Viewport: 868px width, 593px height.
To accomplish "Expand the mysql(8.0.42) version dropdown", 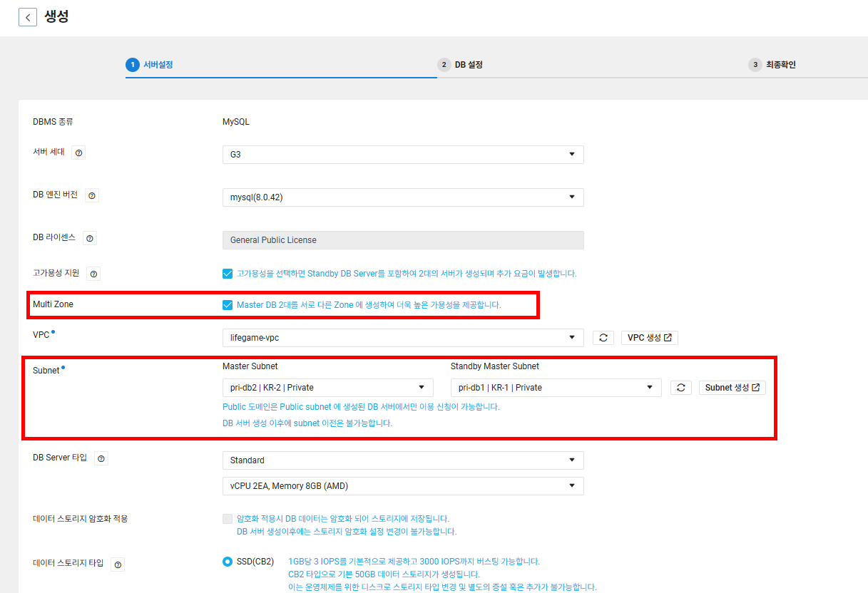I will click(403, 197).
